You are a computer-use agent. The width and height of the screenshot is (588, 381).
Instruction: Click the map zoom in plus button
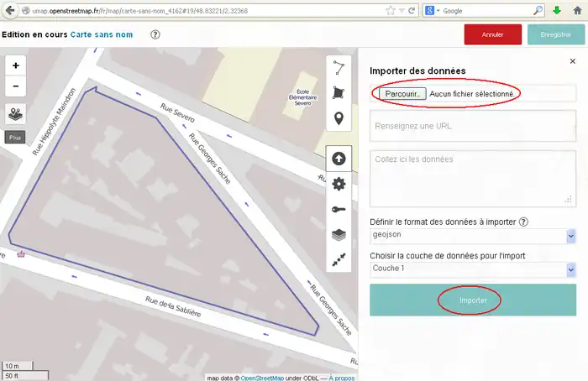[16, 65]
